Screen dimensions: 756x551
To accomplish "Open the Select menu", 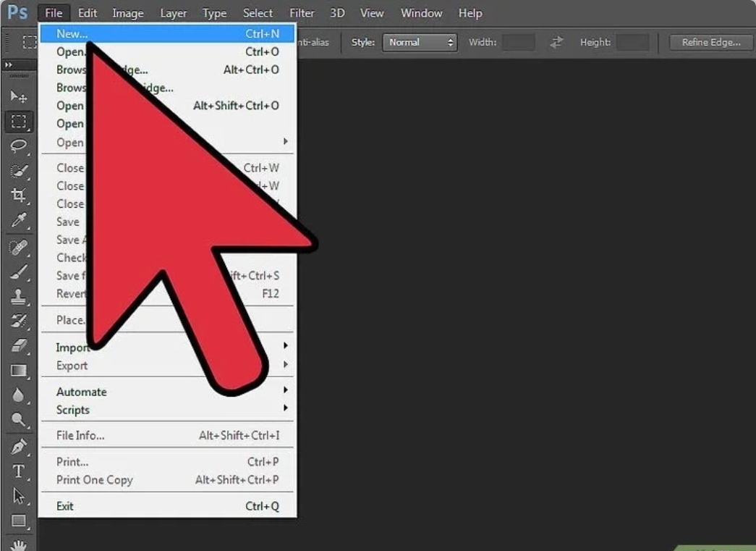I will (x=258, y=13).
